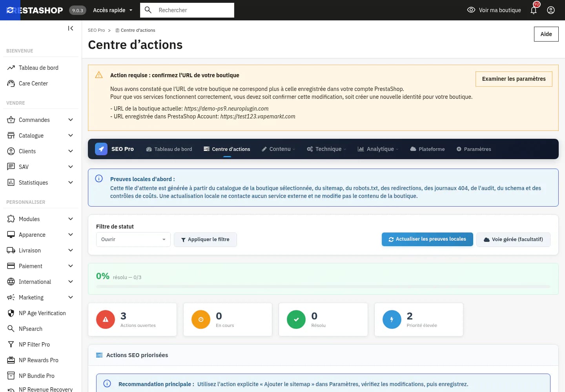Open the Aide help button

click(x=546, y=34)
